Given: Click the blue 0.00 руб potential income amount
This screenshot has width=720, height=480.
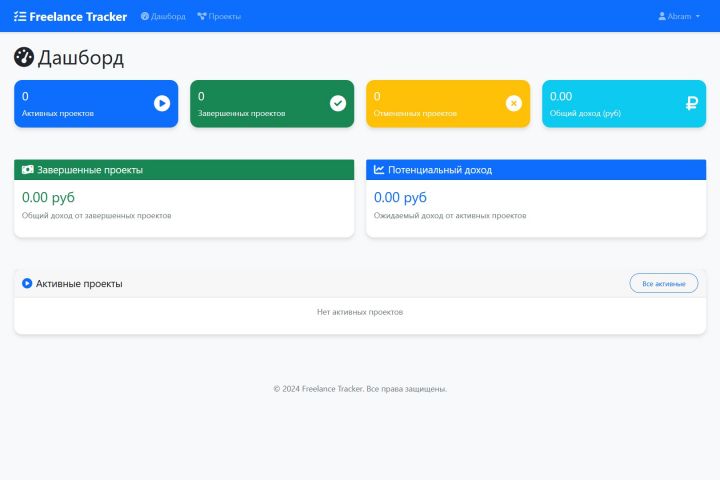Looking at the screenshot, I should click(x=400, y=198).
